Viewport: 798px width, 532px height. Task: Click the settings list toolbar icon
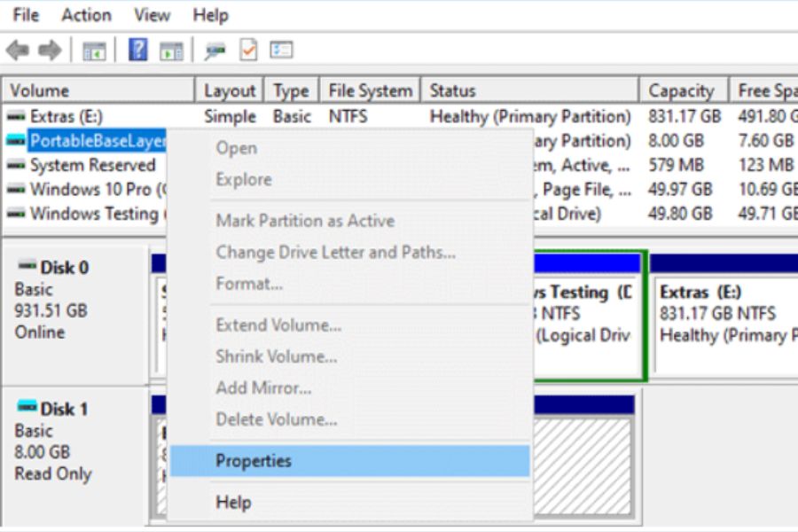click(282, 51)
